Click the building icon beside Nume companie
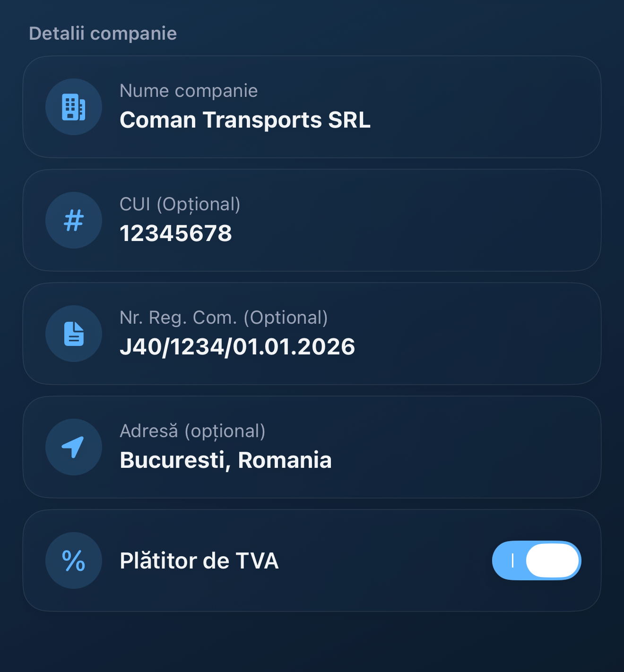 [74, 107]
